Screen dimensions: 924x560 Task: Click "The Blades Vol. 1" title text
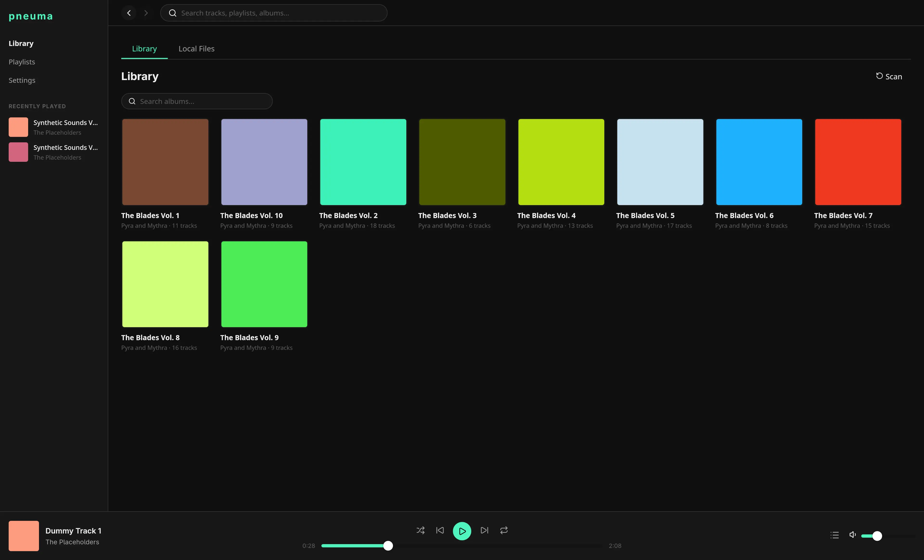pos(150,215)
